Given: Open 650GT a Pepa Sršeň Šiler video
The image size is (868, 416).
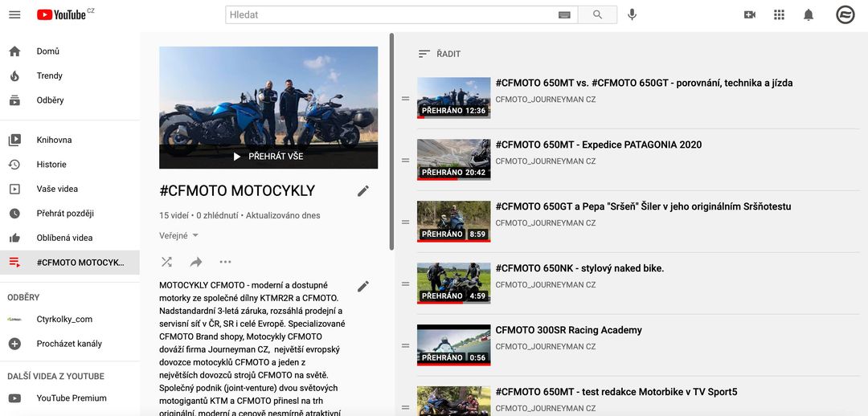Looking at the screenshot, I should click(x=643, y=206).
